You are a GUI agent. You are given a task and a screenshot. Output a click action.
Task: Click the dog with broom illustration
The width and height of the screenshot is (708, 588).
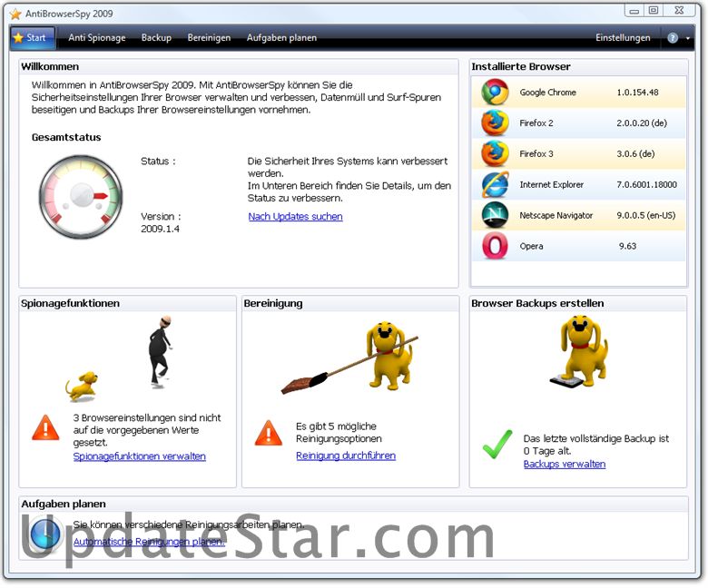(x=350, y=358)
